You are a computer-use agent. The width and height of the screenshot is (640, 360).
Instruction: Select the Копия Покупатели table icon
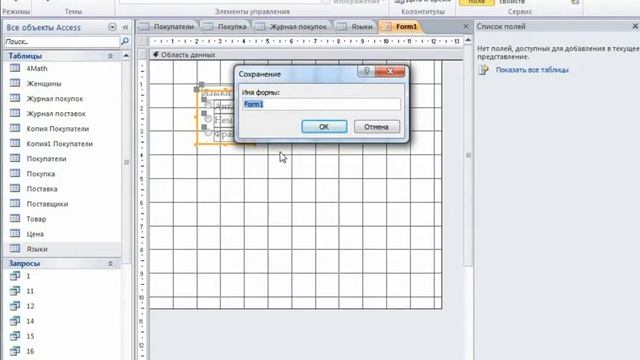[x=15, y=128]
